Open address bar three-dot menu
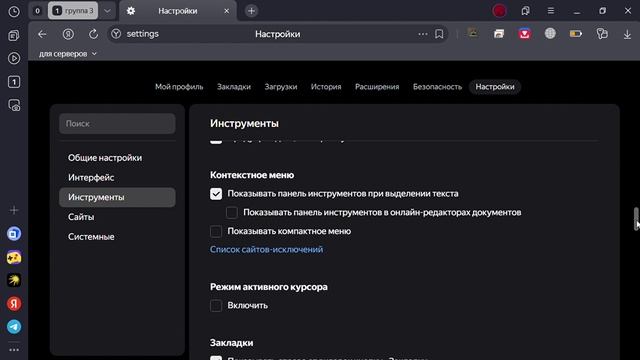Screen dimensions: 640x360 point(423,34)
